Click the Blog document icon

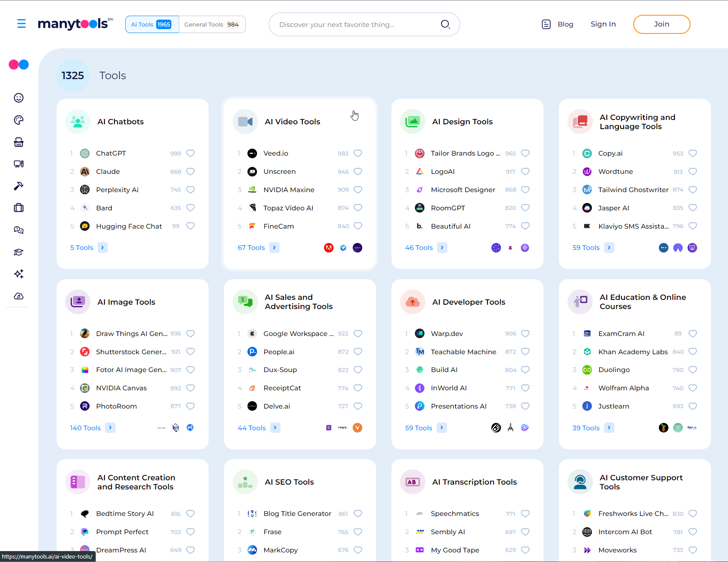[546, 24]
